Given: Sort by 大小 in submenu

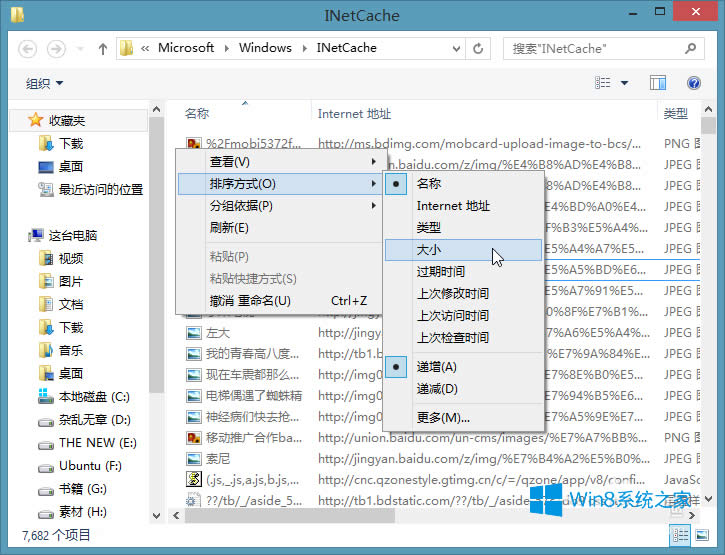Looking at the screenshot, I should pos(463,250).
